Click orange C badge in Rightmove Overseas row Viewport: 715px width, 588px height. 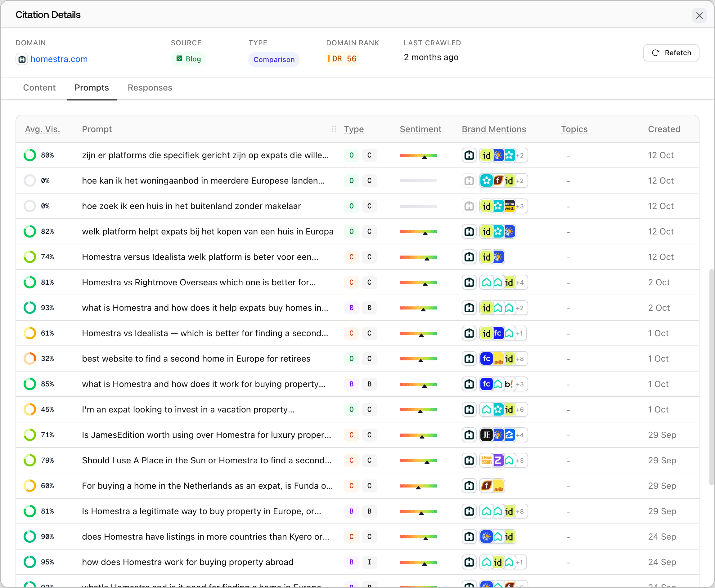(x=351, y=283)
